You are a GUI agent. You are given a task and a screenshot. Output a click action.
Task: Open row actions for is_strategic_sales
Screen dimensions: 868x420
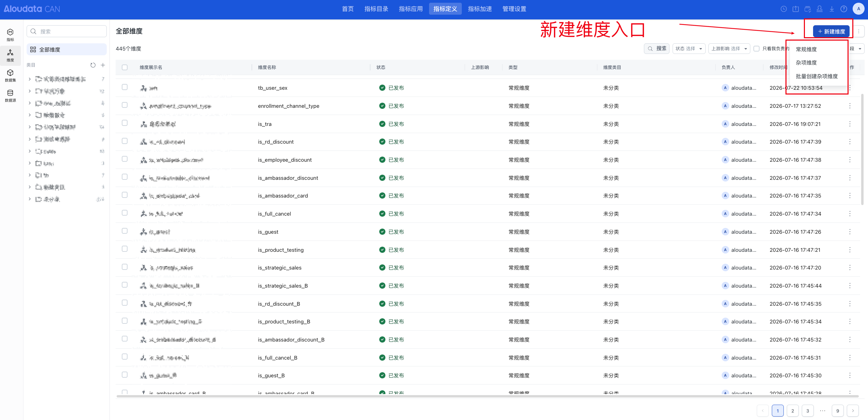[x=850, y=267]
